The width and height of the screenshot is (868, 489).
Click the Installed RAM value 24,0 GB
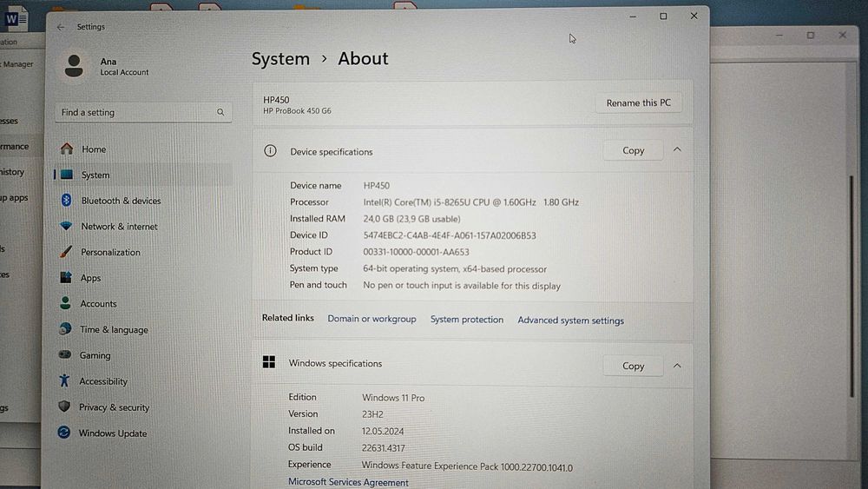tap(411, 219)
